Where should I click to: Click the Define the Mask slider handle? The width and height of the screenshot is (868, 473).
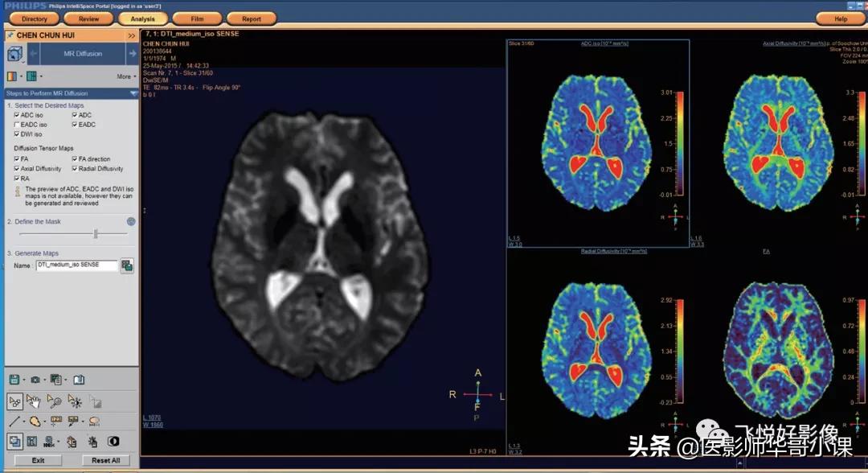96,234
